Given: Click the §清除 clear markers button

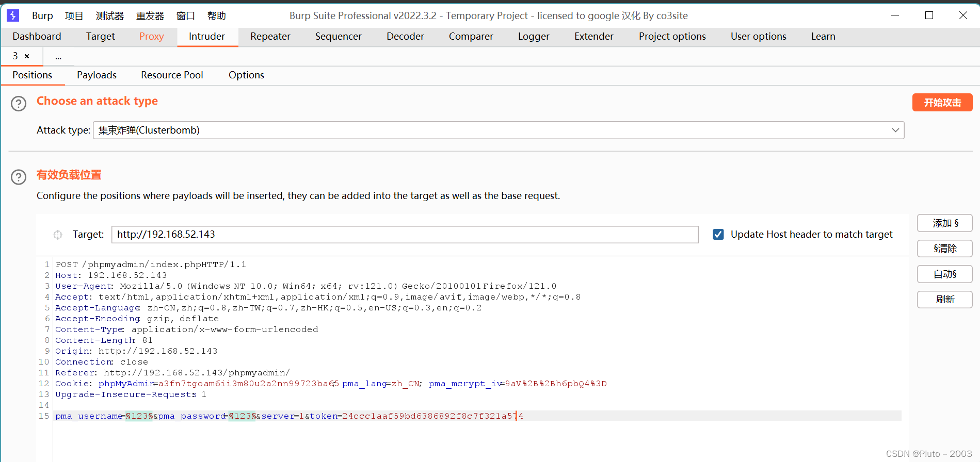Looking at the screenshot, I should pyautogui.click(x=944, y=249).
